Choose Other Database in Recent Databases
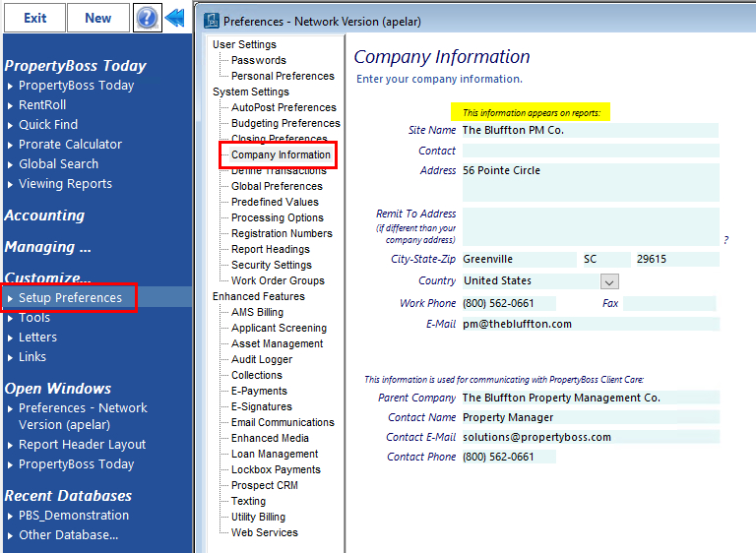The image size is (756, 553). 68,535
